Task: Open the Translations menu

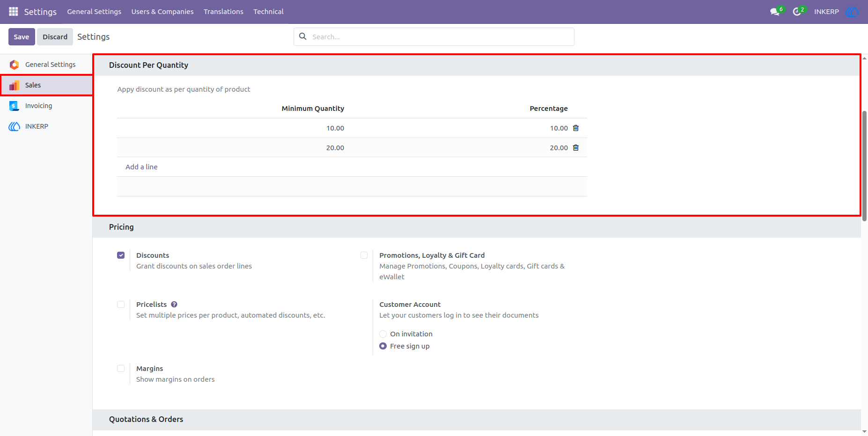Action: 223,12
